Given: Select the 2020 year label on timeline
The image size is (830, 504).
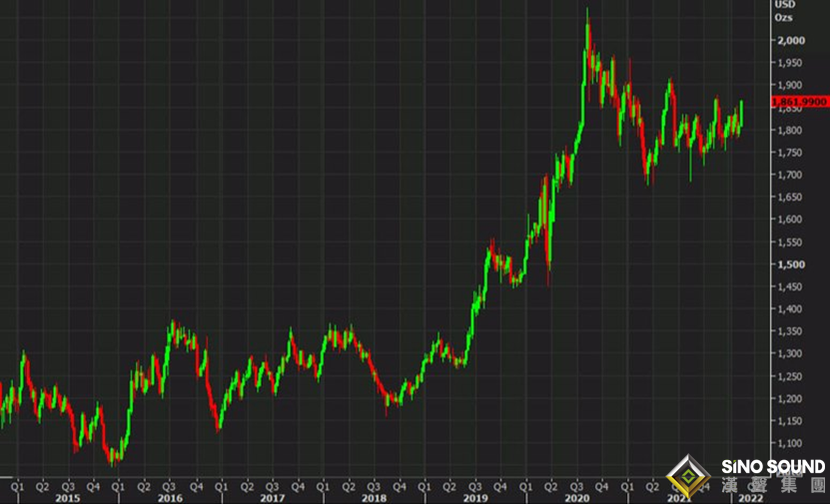Looking at the screenshot, I should (577, 497).
